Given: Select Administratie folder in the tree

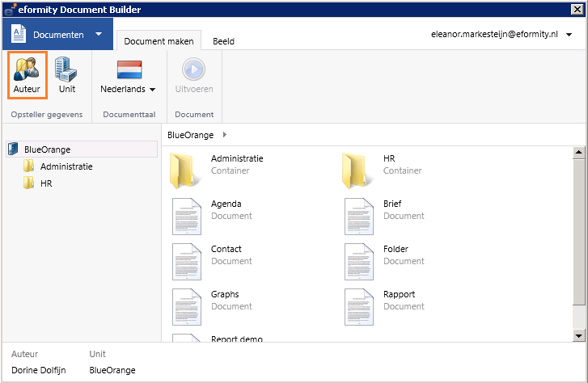Looking at the screenshot, I should pyautogui.click(x=66, y=166).
